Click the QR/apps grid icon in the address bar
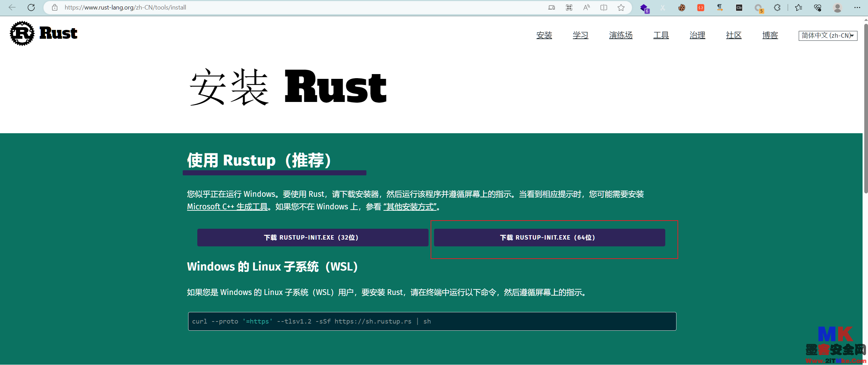This screenshot has height=365, width=868. [x=569, y=7]
